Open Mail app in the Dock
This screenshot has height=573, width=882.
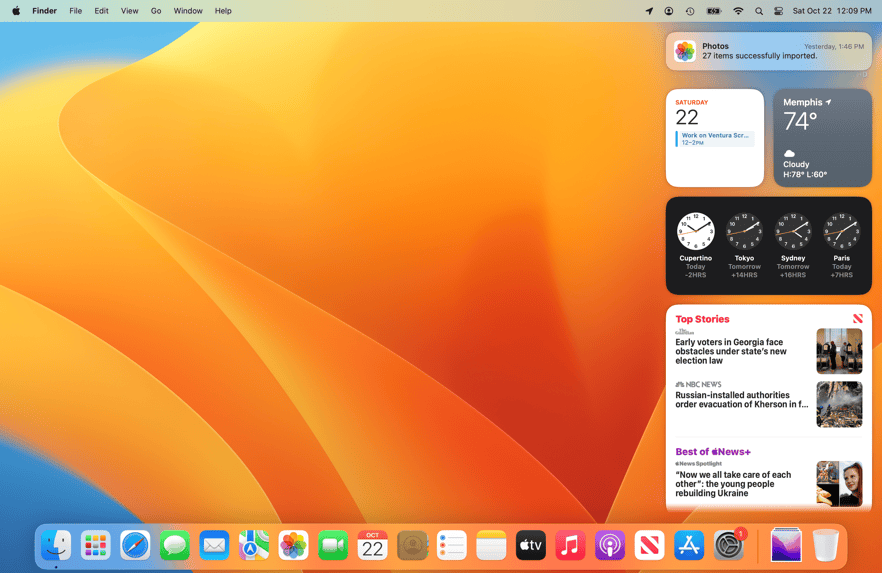(x=214, y=545)
